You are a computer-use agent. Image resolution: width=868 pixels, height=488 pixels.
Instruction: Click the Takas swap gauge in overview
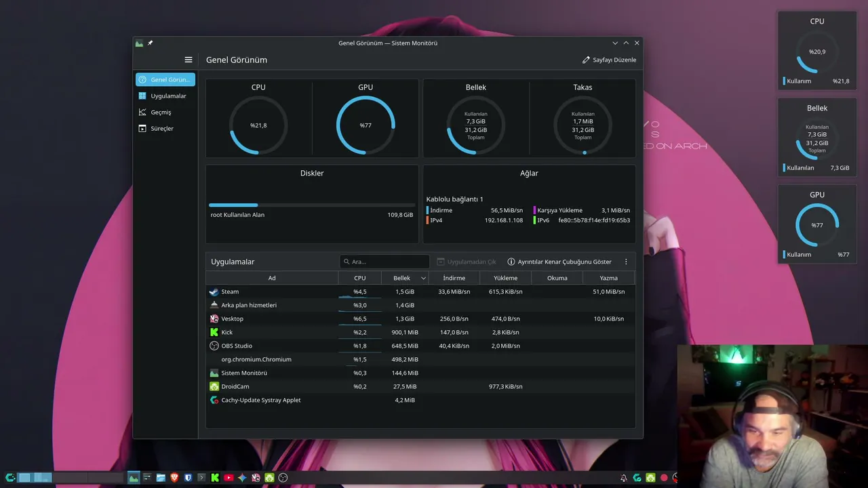[583, 125]
